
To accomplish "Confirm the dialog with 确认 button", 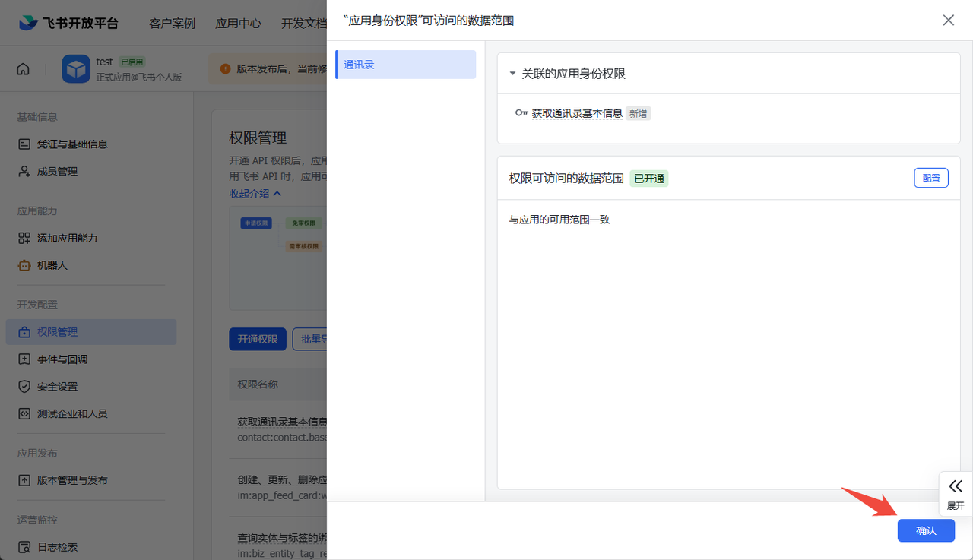I will point(926,530).
